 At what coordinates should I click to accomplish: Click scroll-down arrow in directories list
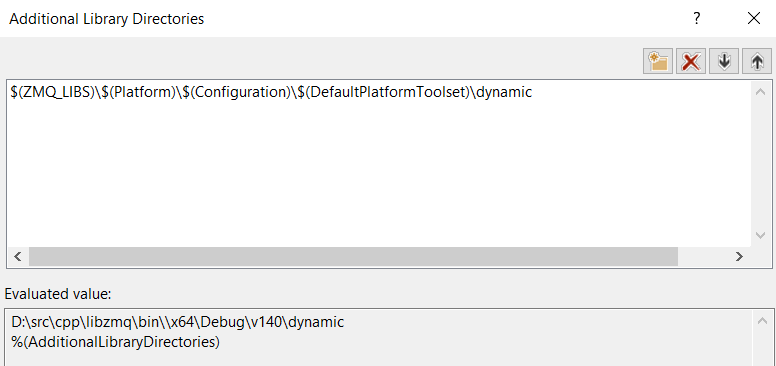[x=761, y=235]
